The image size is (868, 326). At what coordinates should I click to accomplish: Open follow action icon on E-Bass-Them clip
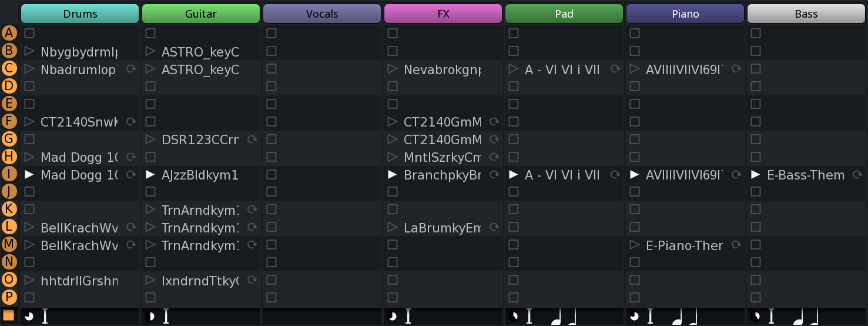857,175
